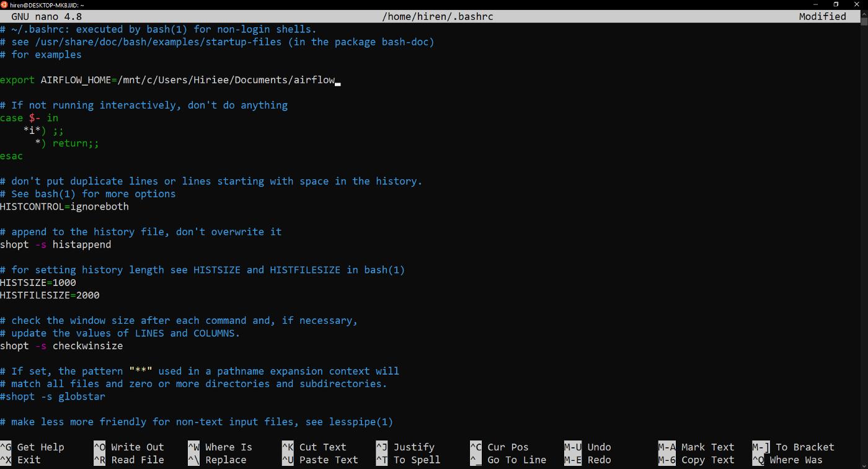Click the 'If not running interactively' comment
Viewport: 868px width, 469px height.
pyautogui.click(x=144, y=105)
